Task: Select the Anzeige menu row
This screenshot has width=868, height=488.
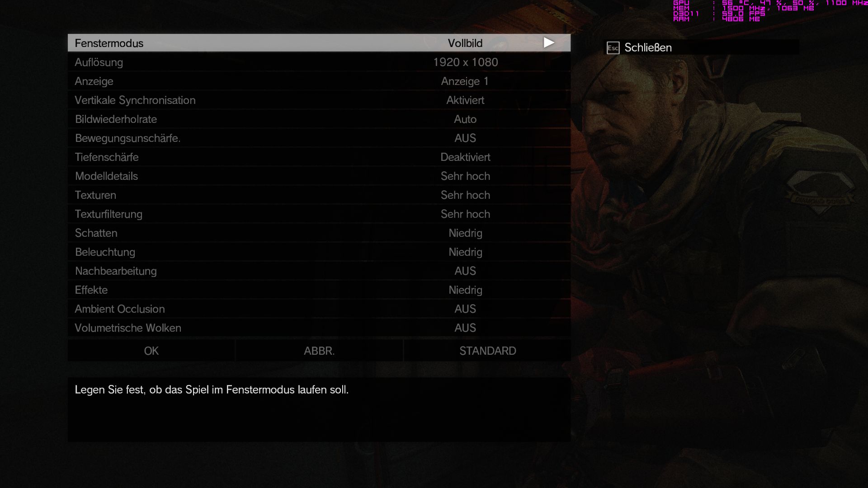Action: (x=319, y=81)
